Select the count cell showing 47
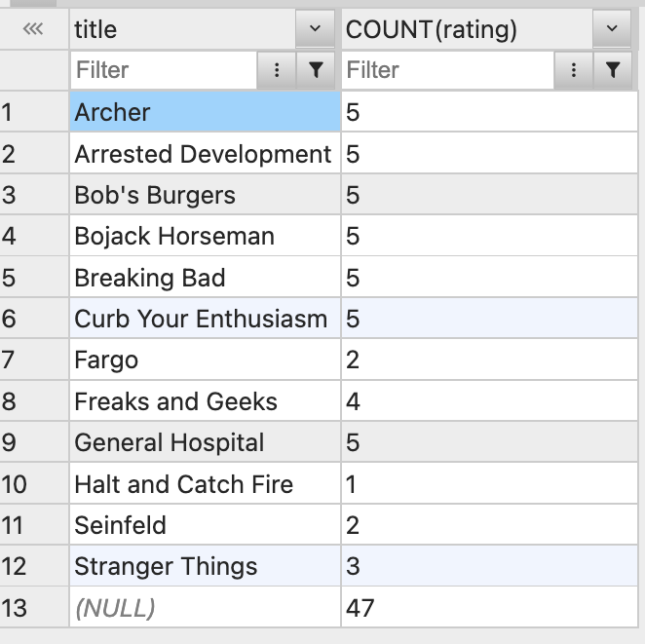 click(x=489, y=607)
